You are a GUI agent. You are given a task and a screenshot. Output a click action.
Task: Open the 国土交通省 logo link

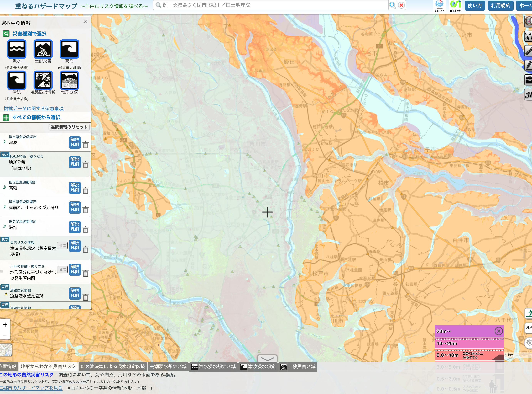tap(440, 6)
